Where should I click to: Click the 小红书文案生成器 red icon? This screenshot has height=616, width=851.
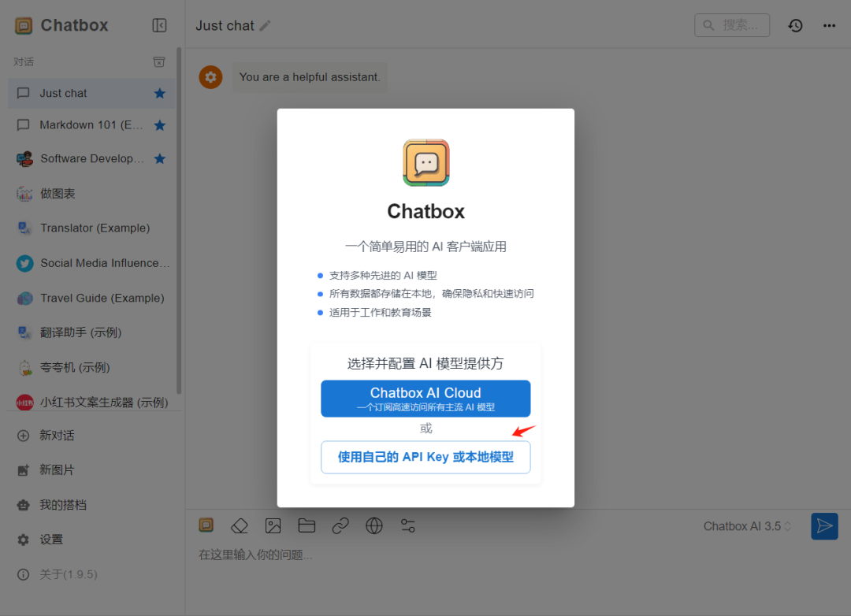[x=24, y=403]
